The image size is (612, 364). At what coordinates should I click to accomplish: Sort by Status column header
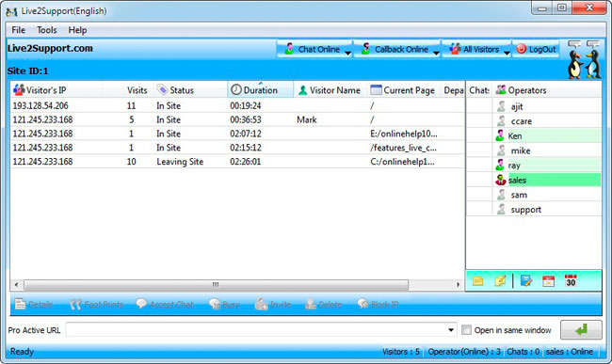(x=190, y=90)
